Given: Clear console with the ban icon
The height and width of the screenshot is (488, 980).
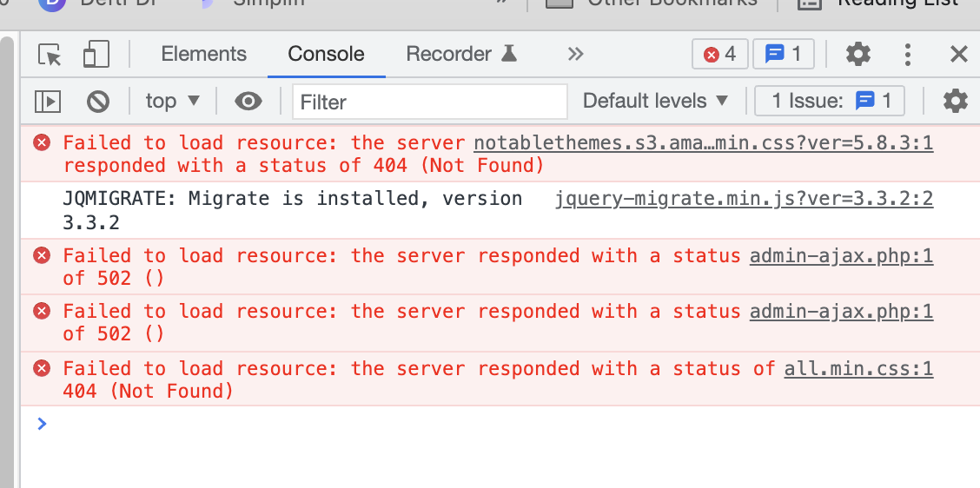Looking at the screenshot, I should [x=98, y=102].
